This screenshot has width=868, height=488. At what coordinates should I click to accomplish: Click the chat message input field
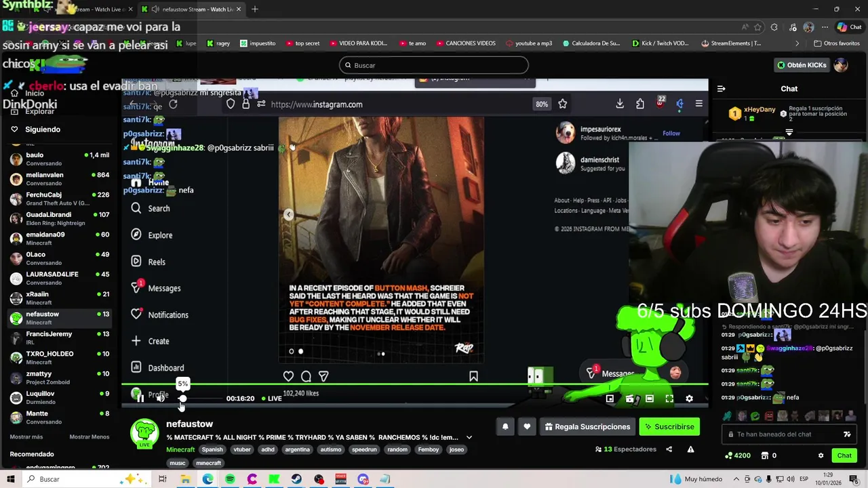790,434
